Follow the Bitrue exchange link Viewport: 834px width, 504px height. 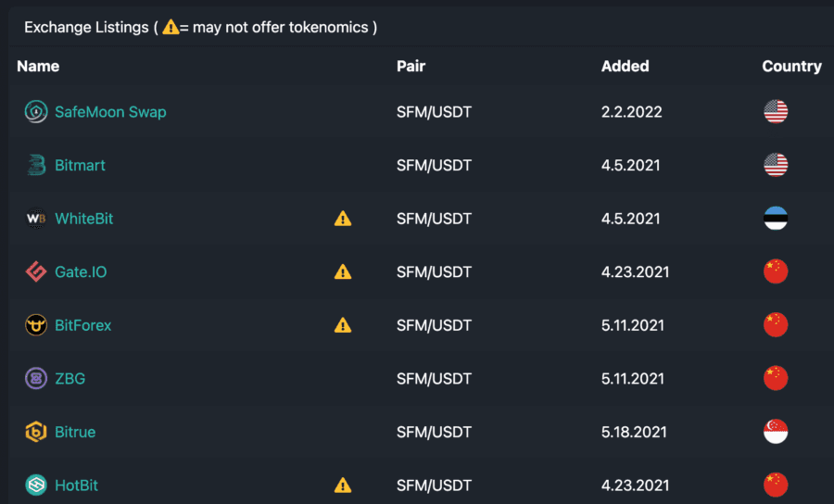75,432
